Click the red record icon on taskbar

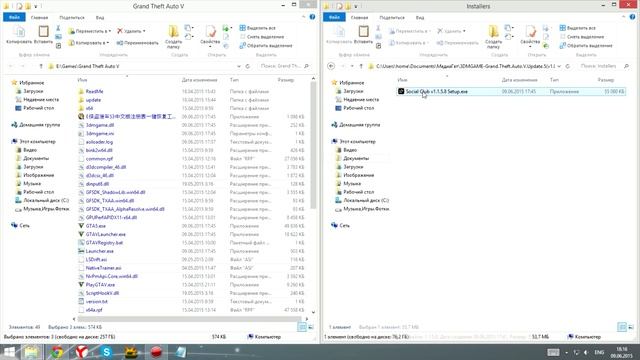156,351
